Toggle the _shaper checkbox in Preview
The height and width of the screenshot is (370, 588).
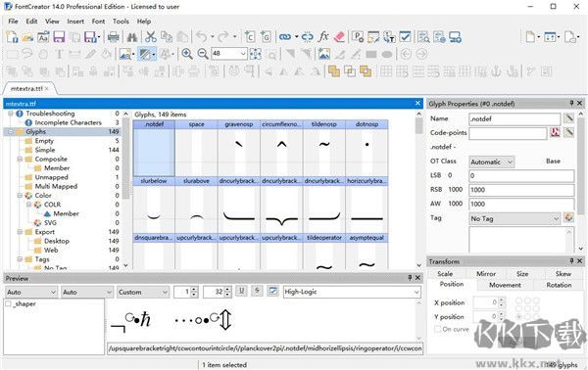tap(8, 303)
